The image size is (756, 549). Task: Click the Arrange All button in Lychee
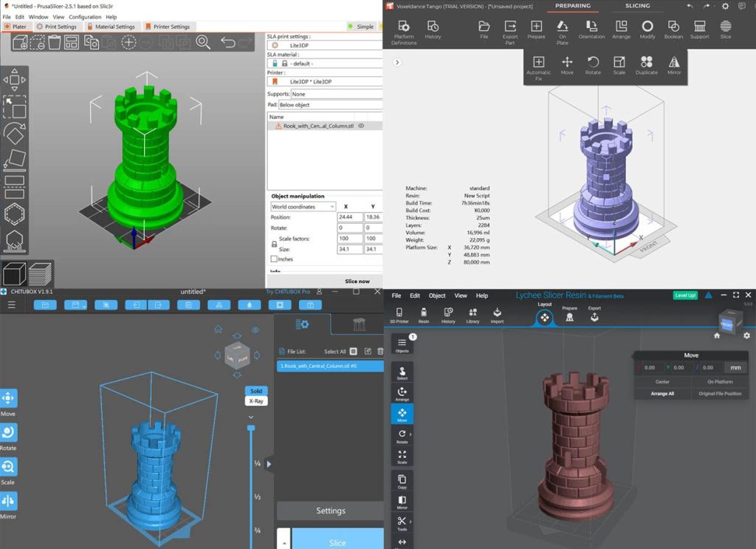pos(662,394)
